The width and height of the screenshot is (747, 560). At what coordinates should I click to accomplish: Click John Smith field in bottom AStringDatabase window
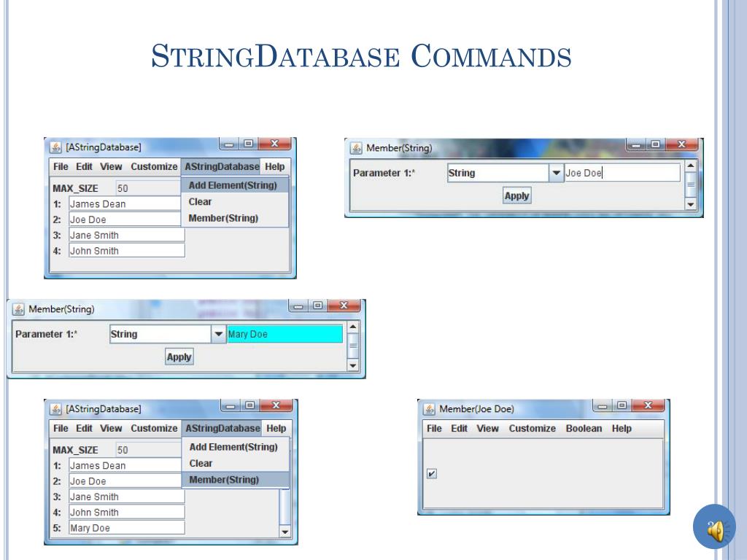[x=127, y=513]
